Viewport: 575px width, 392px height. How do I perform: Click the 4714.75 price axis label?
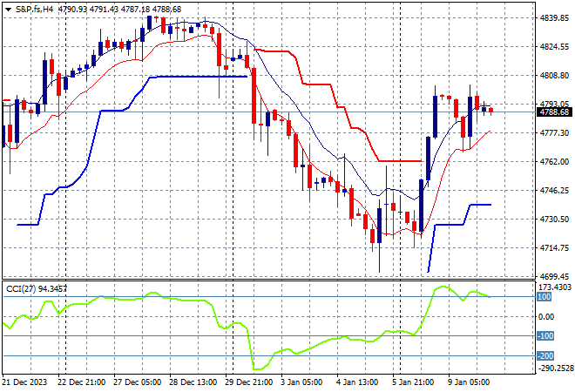click(x=554, y=247)
